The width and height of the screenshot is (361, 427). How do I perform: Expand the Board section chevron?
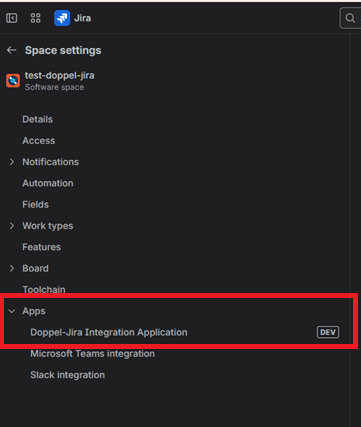pos(12,269)
